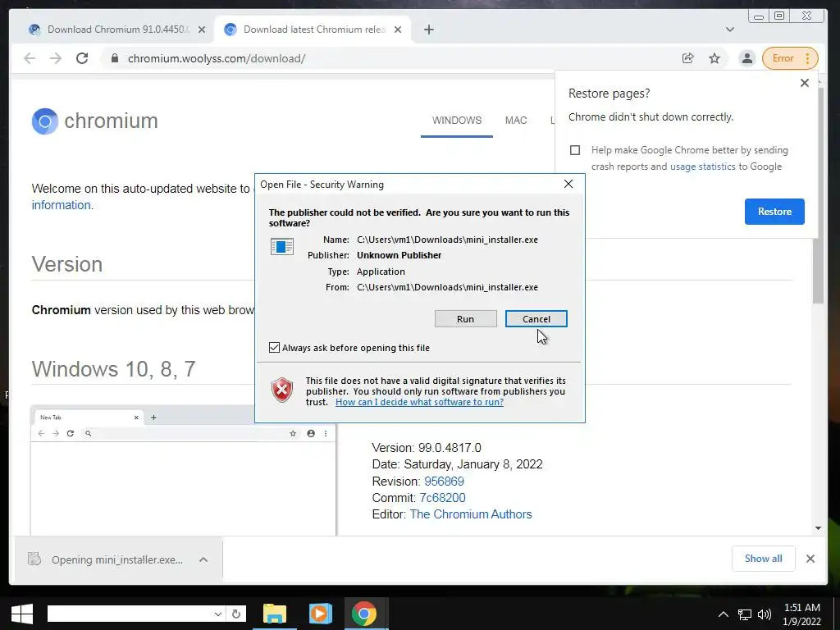The width and height of the screenshot is (840, 630).
Task: Click the application file icon in dialog
Action: click(x=282, y=246)
